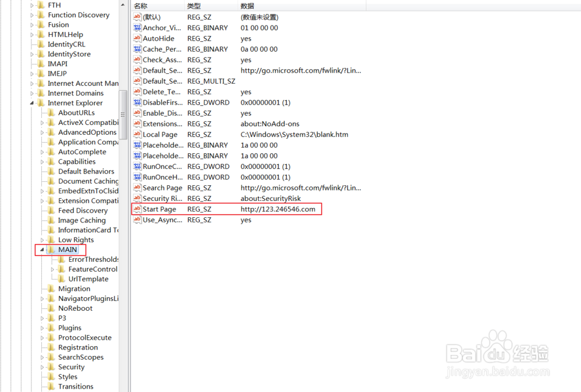Click the REG_MULTI_SZ type cell
The image size is (581, 392).
211,81
